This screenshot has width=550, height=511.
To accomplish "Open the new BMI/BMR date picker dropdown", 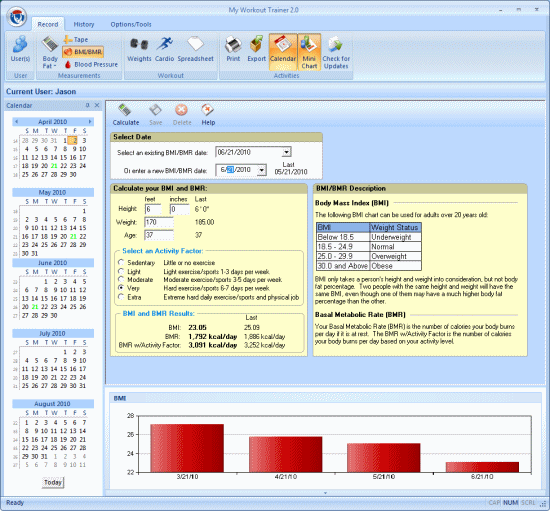I will [x=262, y=170].
